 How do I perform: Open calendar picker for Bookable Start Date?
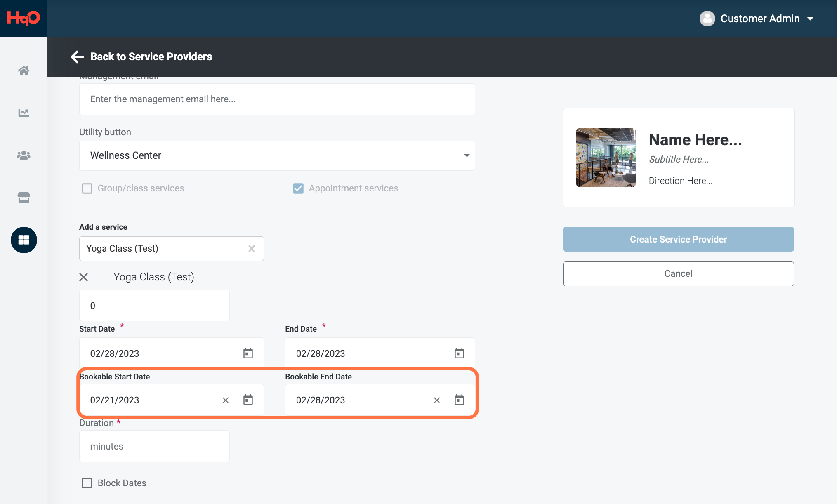click(248, 400)
